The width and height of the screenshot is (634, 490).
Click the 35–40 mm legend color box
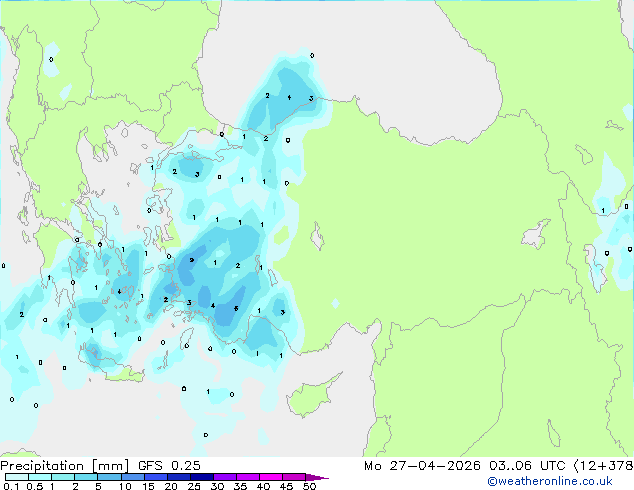coord(247,477)
